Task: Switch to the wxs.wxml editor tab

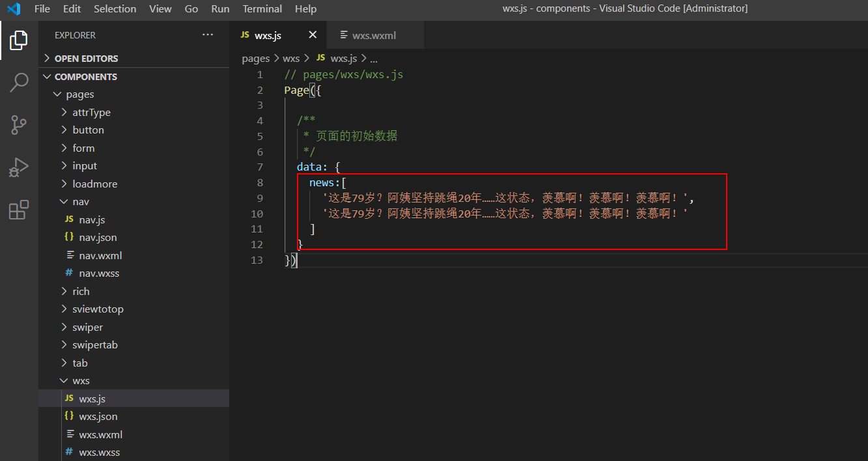Action: click(374, 35)
